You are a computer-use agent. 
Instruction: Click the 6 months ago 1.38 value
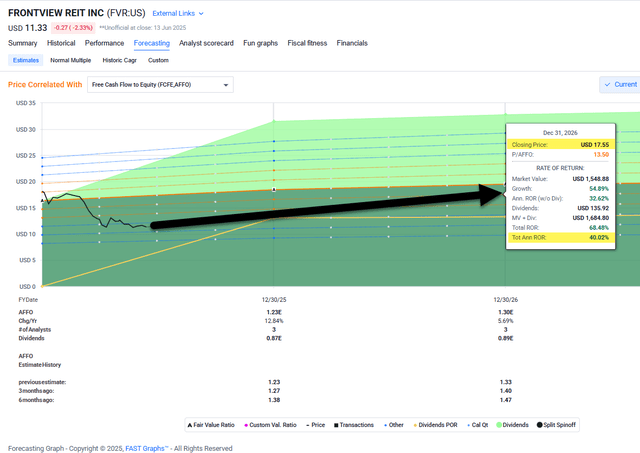tap(274, 400)
